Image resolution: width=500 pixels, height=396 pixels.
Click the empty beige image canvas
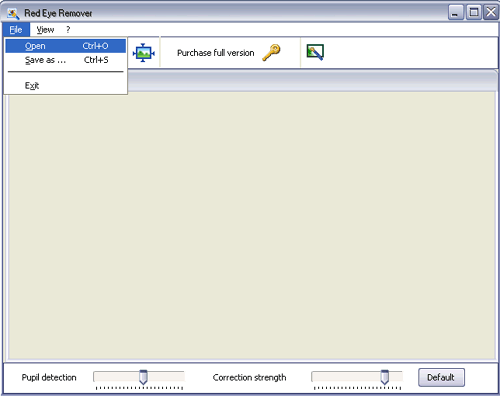[252, 225]
